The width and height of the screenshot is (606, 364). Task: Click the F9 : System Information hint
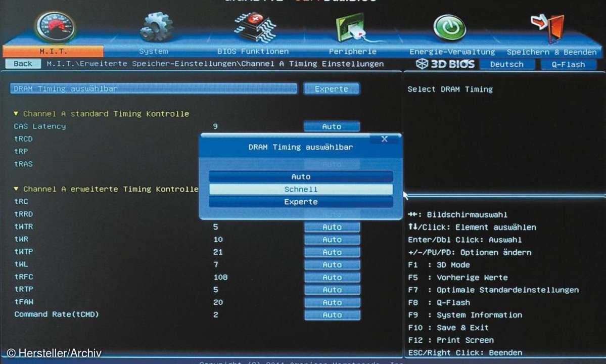click(464, 315)
